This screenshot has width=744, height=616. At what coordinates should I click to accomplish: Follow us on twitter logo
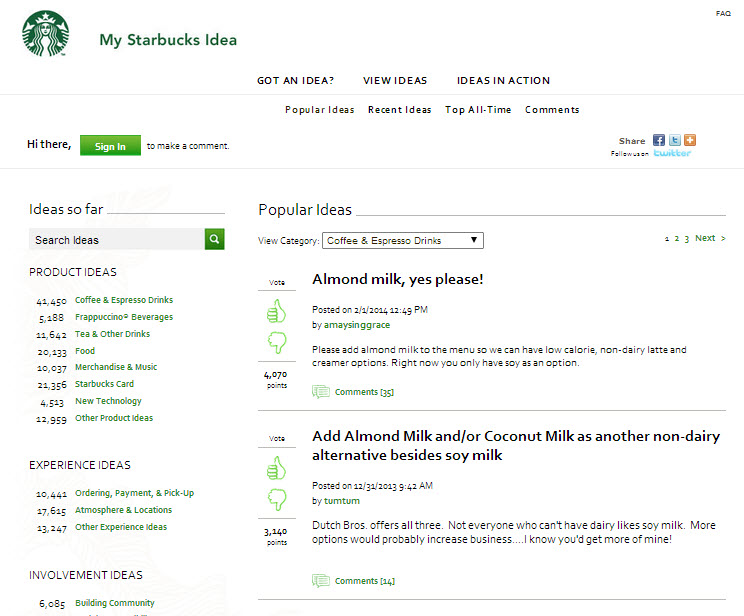(672, 153)
